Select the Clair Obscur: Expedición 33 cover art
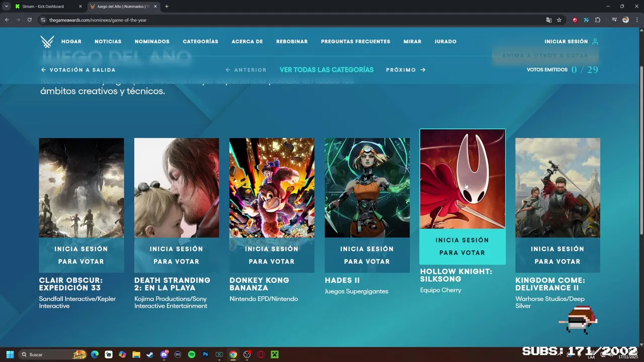The height and width of the screenshot is (362, 644). pyautogui.click(x=82, y=188)
